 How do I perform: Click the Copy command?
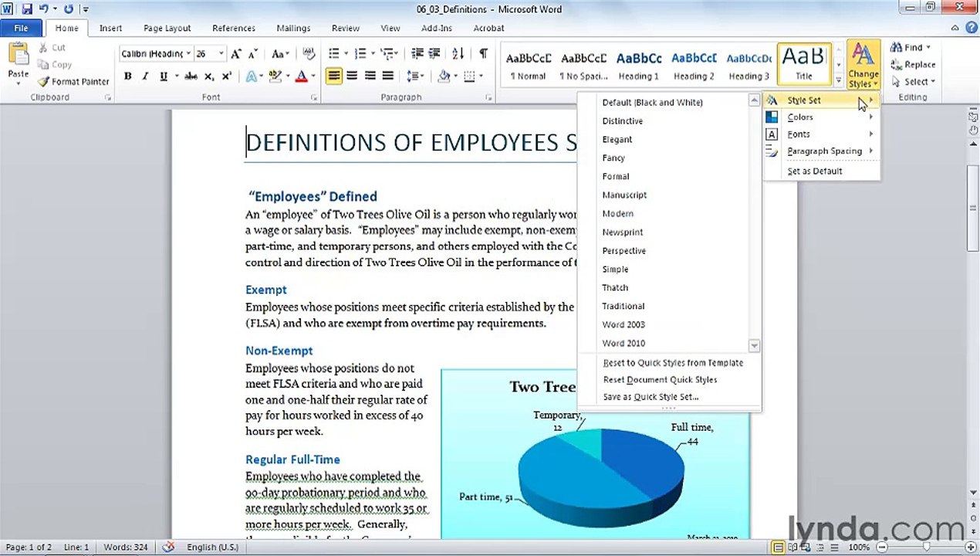coord(55,65)
